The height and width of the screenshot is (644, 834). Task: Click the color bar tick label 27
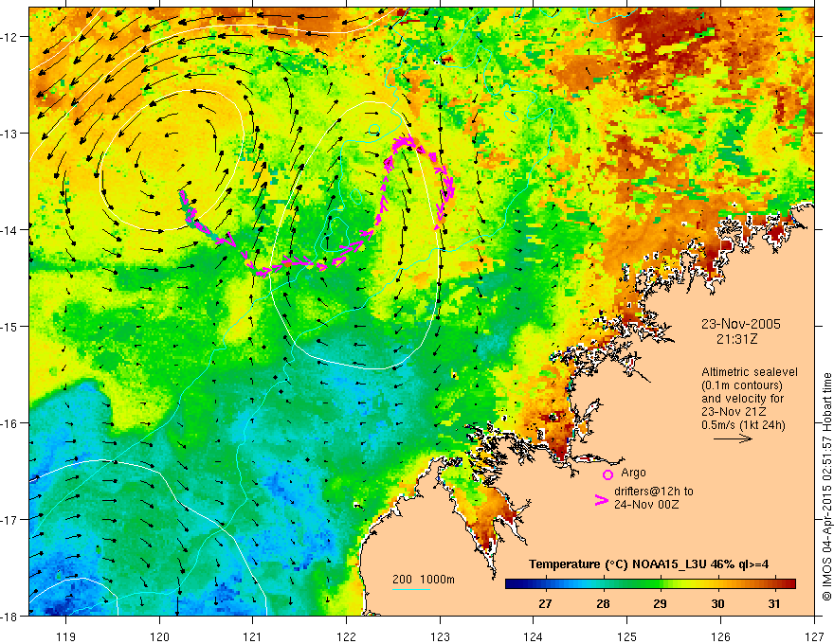coord(545,603)
